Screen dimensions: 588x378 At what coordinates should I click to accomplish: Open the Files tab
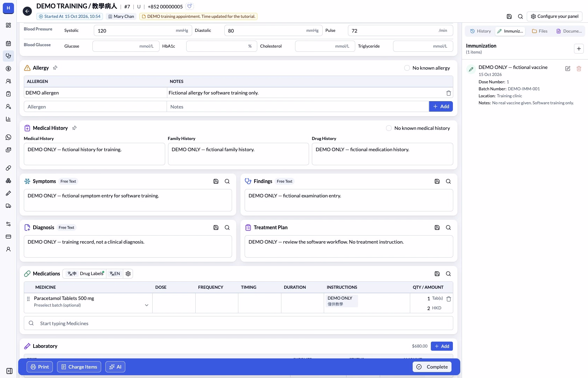click(x=539, y=31)
